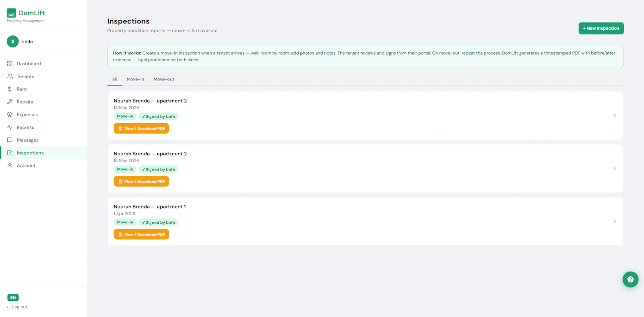Expand the first apartment 2 inspection chevron

pos(615,115)
